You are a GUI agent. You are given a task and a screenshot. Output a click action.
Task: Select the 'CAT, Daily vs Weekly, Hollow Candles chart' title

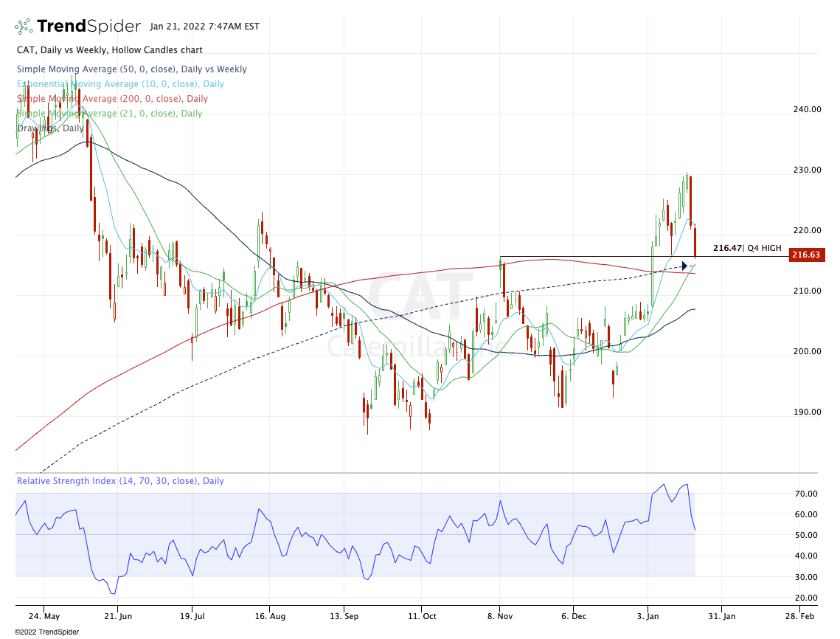110,50
